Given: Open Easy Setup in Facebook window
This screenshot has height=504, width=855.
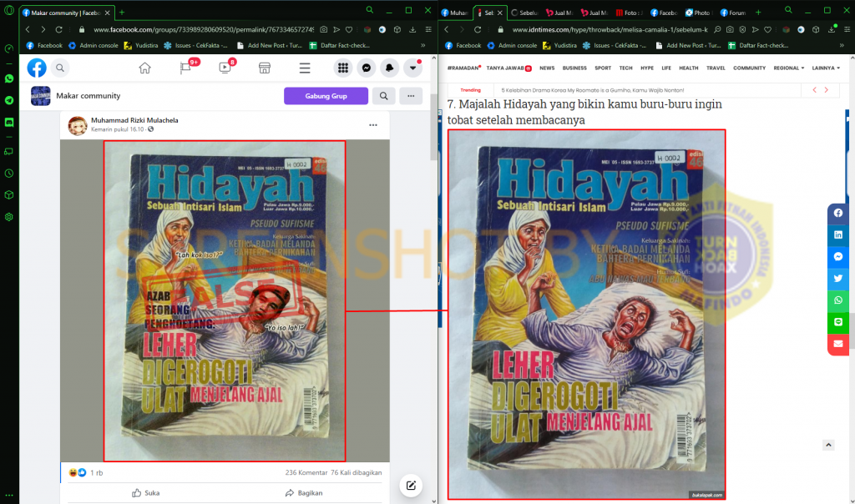Looking at the screenshot, I should point(428,29).
